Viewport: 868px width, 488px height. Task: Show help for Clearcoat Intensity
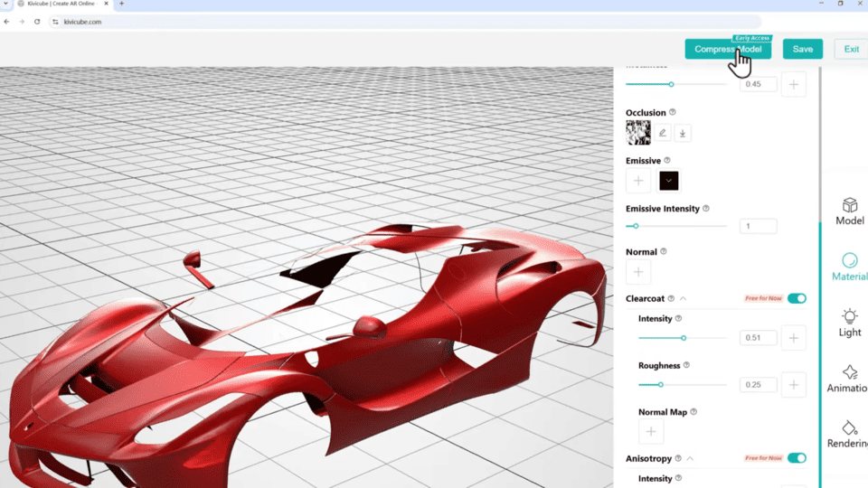coord(678,319)
